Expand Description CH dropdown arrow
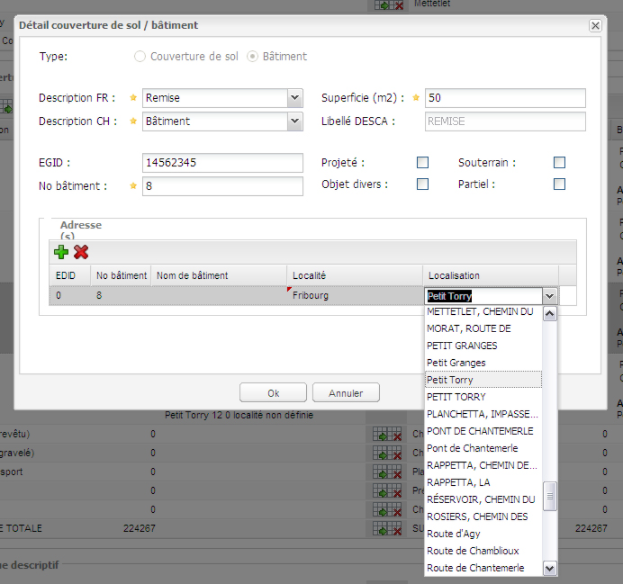The image size is (623, 584). (x=294, y=121)
